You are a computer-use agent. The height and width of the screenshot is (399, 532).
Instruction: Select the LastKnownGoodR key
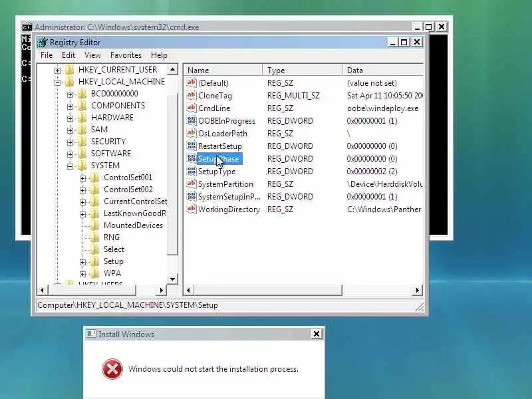coord(135,213)
